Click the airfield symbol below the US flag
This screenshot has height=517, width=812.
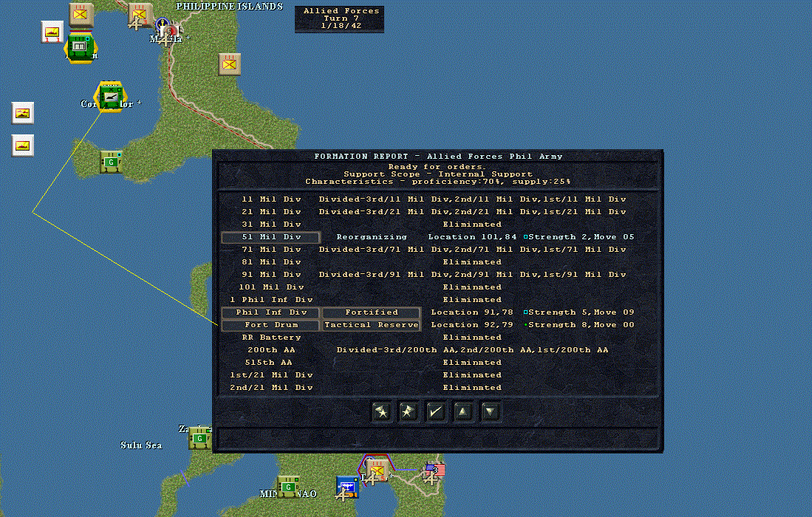coord(431,479)
